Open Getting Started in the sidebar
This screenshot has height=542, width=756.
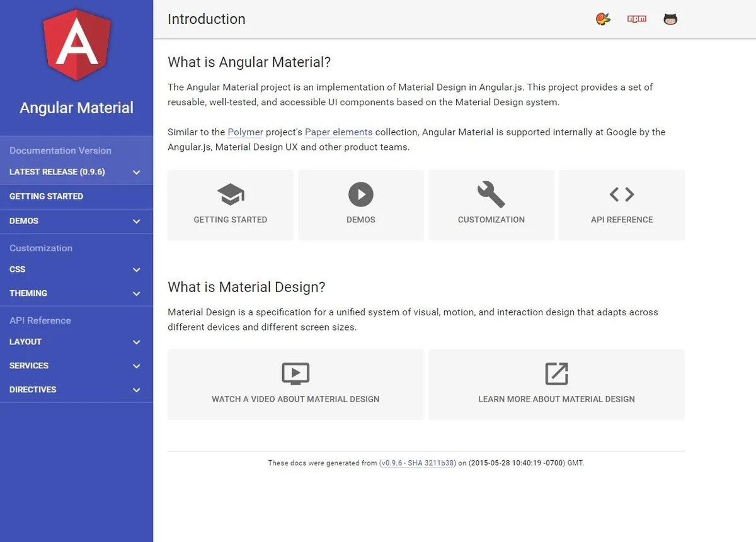click(76, 196)
